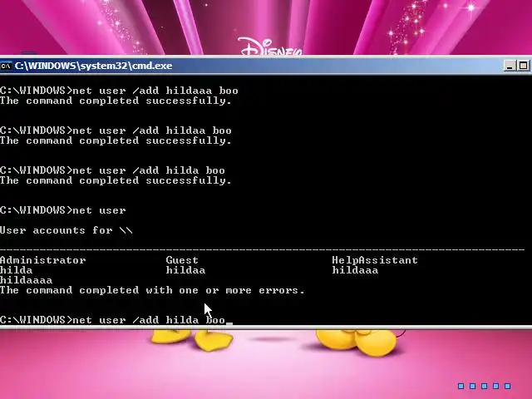Click the title text C:\WINDOWS\system32\cmd.exe
Viewport: 532px width, 399px height.
pyautogui.click(x=94, y=66)
